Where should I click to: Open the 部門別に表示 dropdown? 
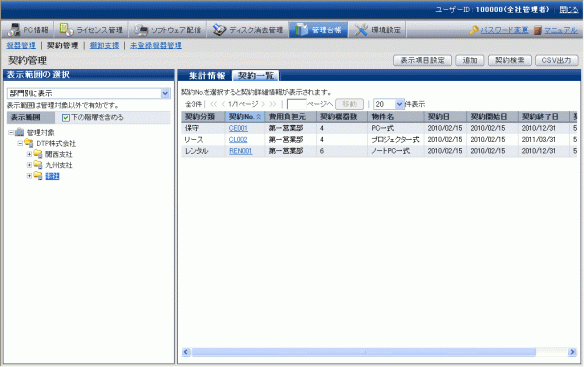tap(89, 94)
